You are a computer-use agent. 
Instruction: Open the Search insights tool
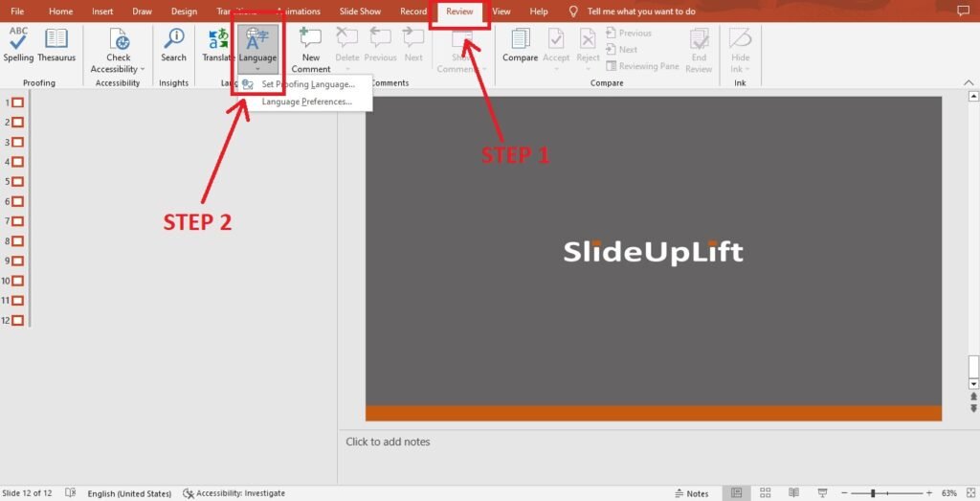point(173,44)
